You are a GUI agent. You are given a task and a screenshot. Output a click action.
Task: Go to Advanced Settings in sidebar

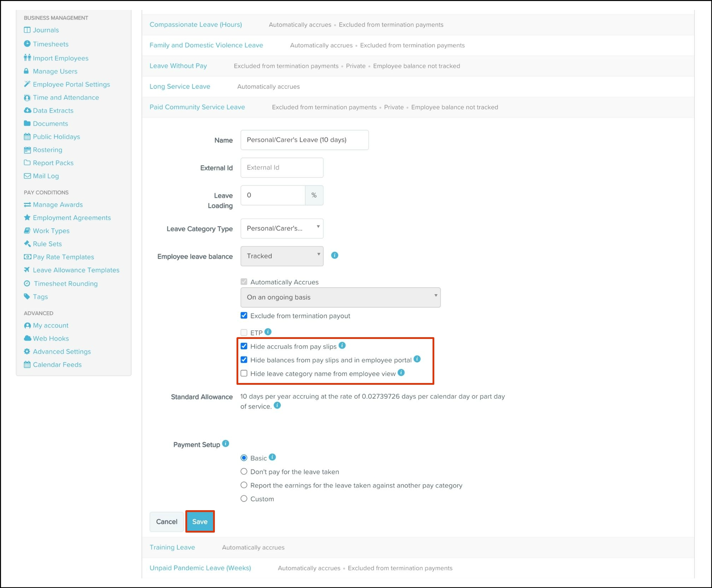(62, 351)
